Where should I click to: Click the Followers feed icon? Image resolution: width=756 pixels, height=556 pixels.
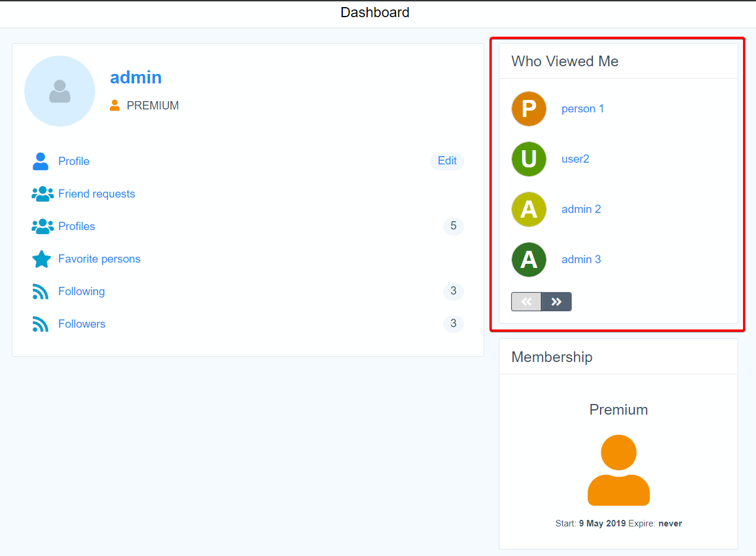pos(40,324)
